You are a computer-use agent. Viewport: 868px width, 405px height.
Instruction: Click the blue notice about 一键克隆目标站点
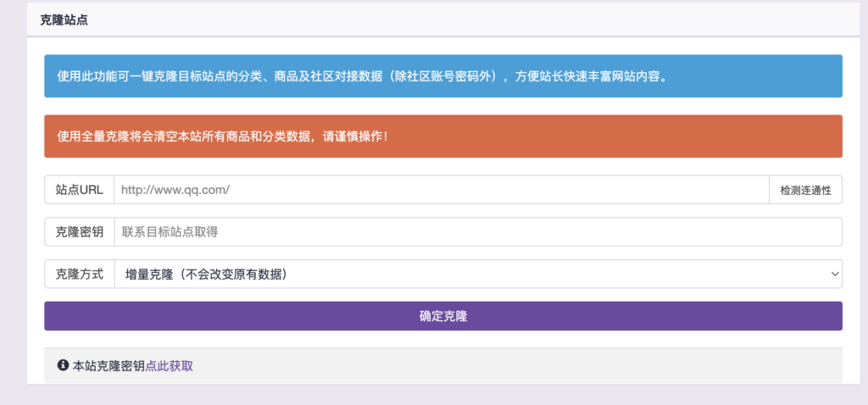[443, 76]
